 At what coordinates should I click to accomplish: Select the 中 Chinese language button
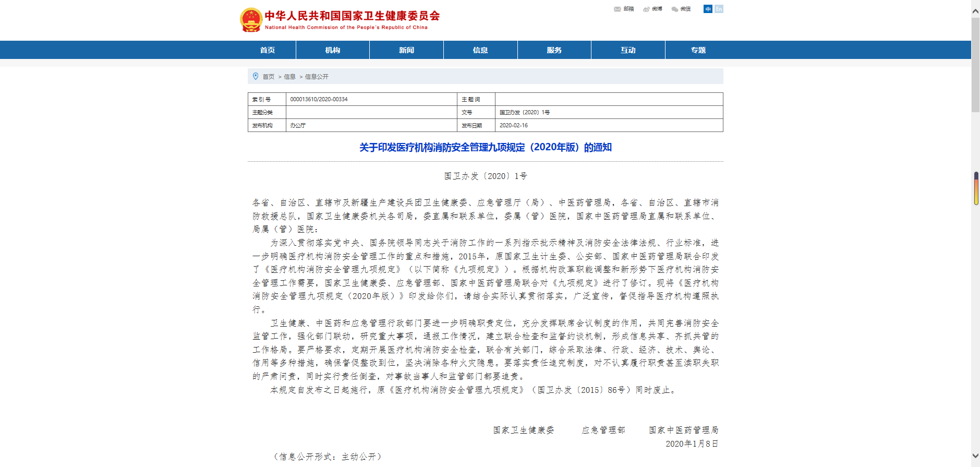pyautogui.click(x=708, y=9)
